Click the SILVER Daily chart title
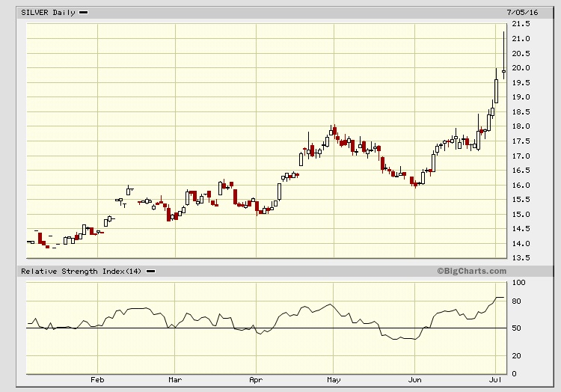The height and width of the screenshot is (392, 561). (47, 13)
